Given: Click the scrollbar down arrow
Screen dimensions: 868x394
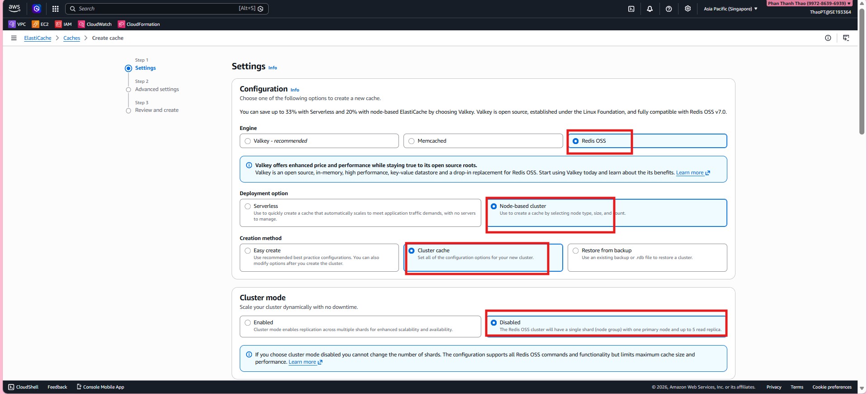Looking at the screenshot, I should click(862, 389).
